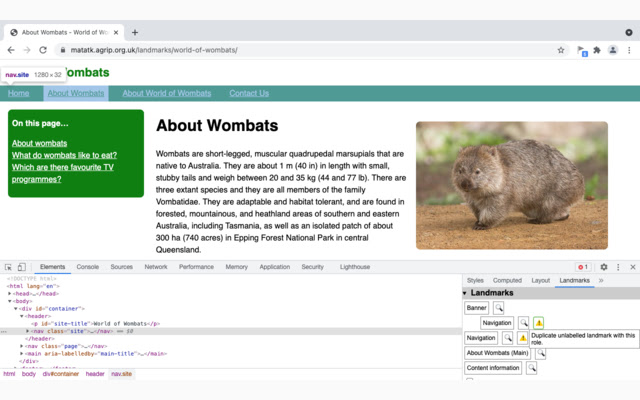Bookmark this page with the star icon
This screenshot has width=640, height=400.
561,50
